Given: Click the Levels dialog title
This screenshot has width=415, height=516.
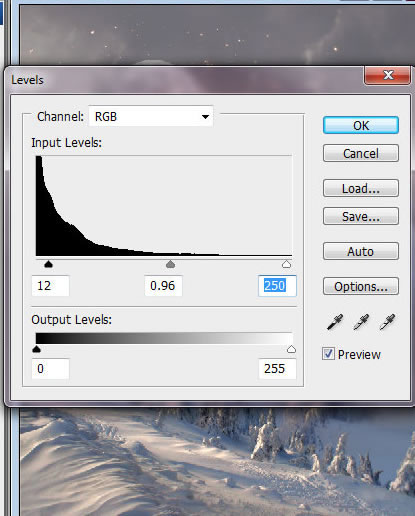Looking at the screenshot, I should point(27,80).
